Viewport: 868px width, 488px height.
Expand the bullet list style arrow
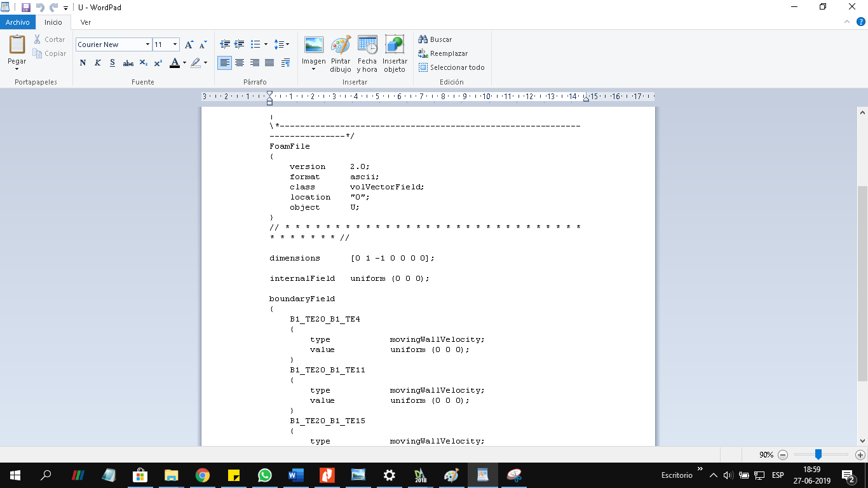coord(266,44)
